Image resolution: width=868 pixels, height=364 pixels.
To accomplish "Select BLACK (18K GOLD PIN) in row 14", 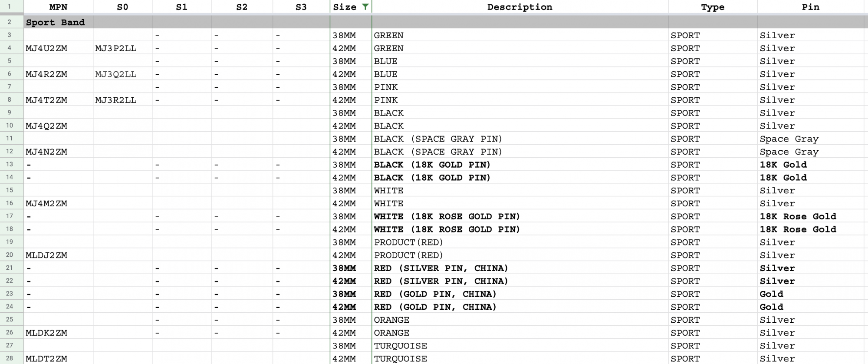I will click(520, 177).
